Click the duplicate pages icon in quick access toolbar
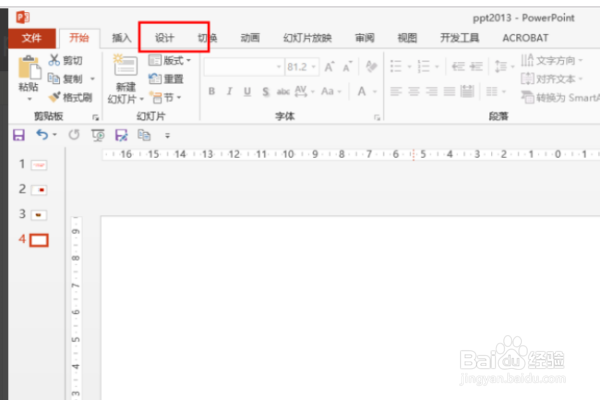 [144, 135]
